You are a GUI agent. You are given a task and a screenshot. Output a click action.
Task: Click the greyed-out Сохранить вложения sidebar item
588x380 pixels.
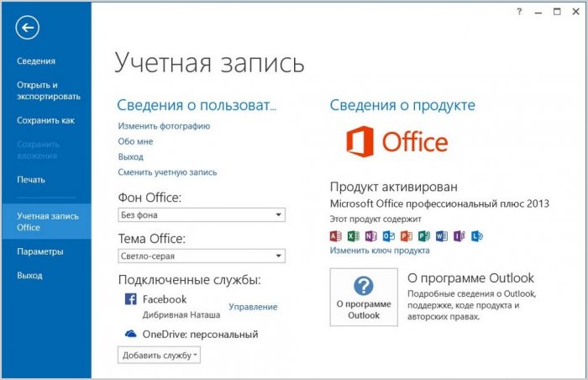click(38, 150)
